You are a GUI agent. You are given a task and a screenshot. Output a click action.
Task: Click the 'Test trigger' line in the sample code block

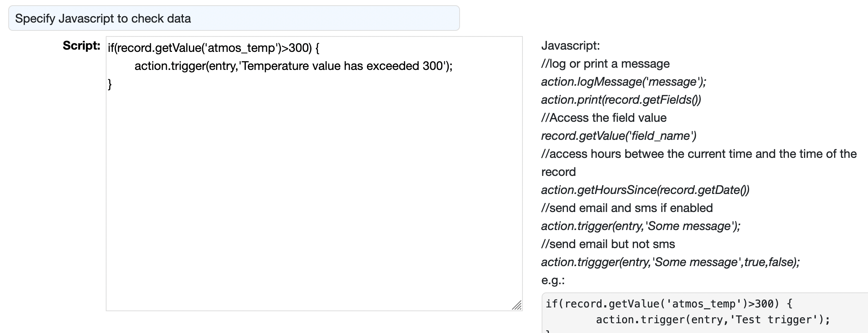coord(713,320)
